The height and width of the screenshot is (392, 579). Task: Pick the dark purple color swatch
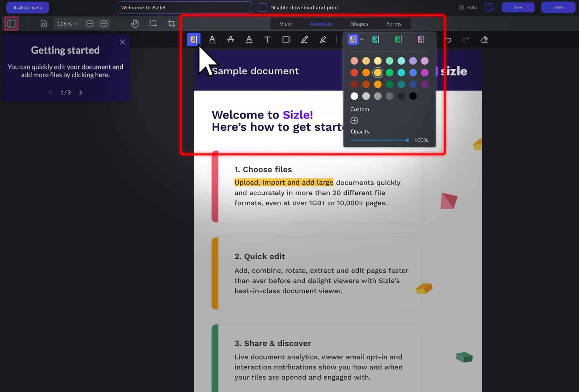(424, 84)
